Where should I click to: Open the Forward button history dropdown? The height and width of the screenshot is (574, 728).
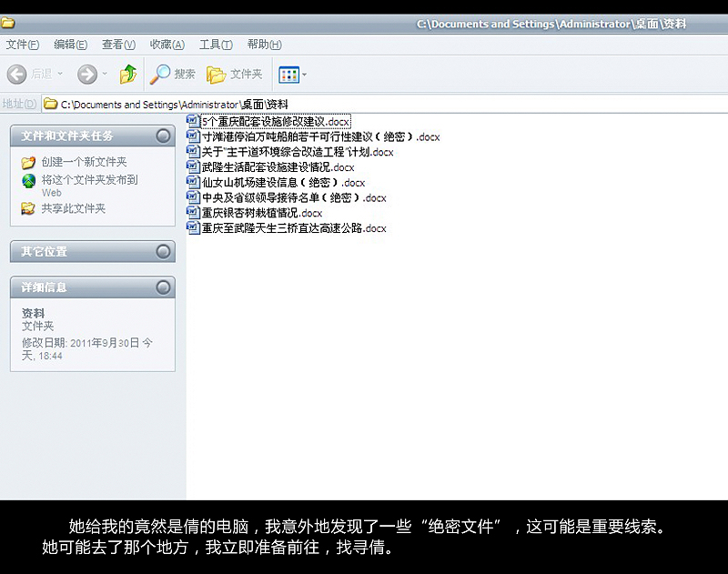[105, 75]
